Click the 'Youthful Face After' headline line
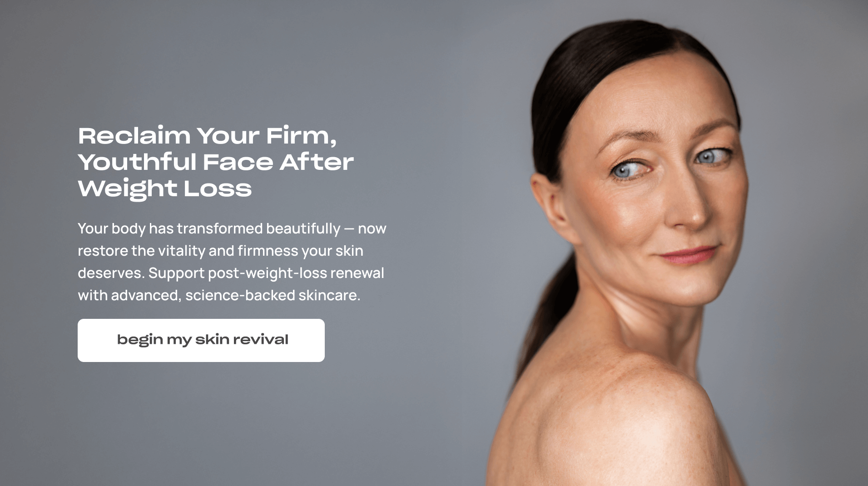868x486 pixels. pyautogui.click(x=216, y=162)
